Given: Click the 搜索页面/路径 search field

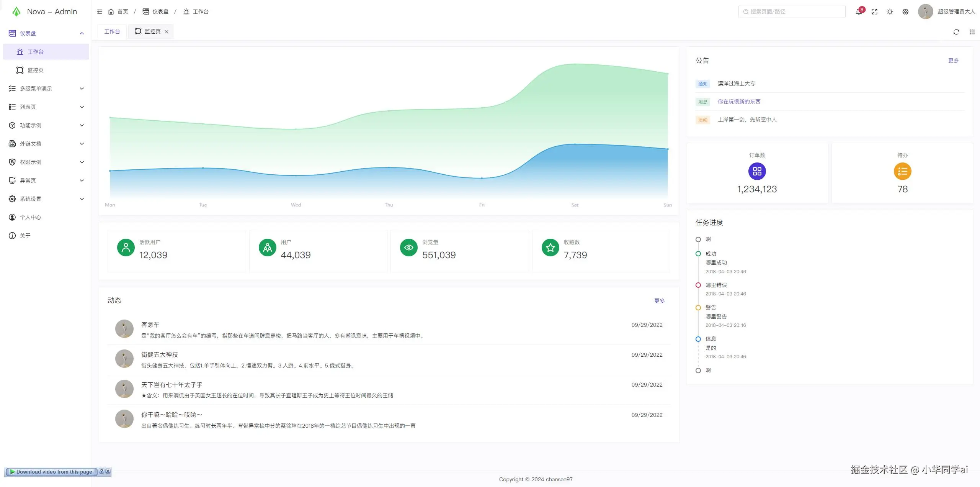Looking at the screenshot, I should tap(792, 11).
